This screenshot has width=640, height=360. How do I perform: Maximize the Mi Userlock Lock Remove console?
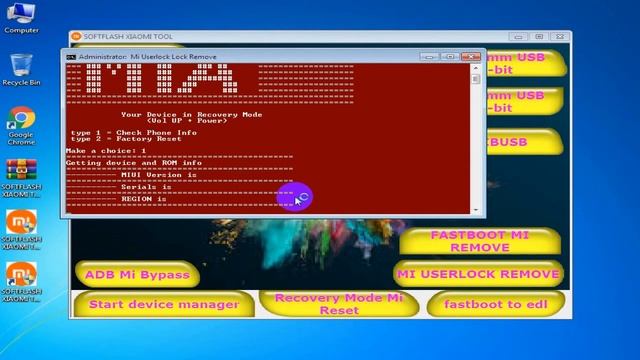450,57
